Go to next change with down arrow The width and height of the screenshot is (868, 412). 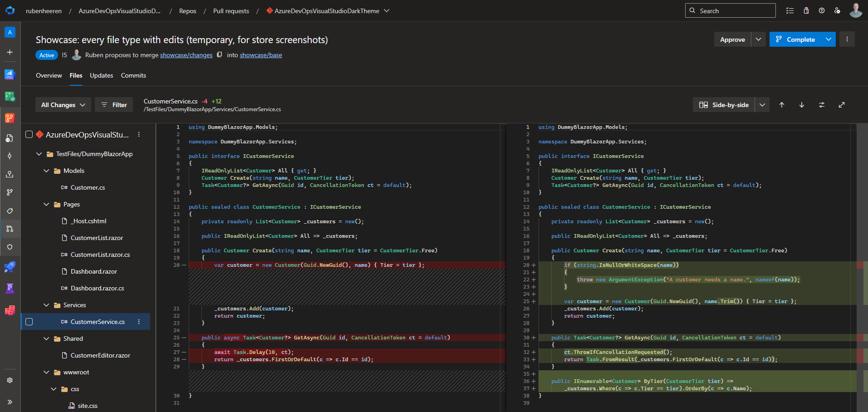(x=802, y=105)
